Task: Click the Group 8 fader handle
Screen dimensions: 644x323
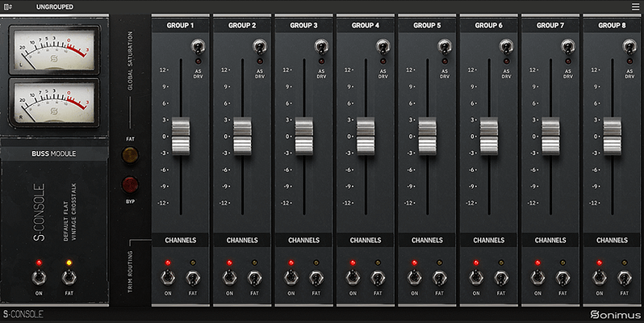Action: coord(612,136)
